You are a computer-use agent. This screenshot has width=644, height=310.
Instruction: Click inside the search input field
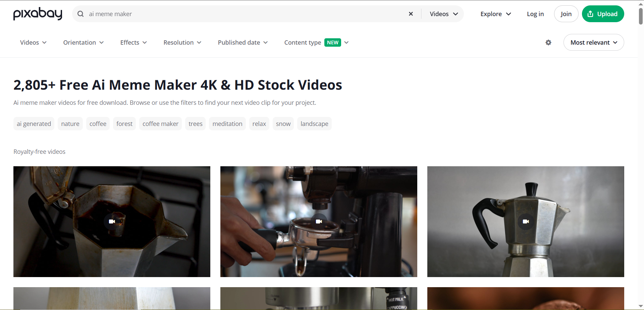click(x=201, y=14)
